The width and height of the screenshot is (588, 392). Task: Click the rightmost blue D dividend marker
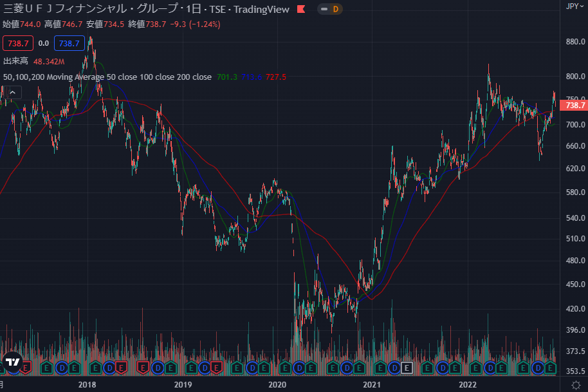click(538, 368)
